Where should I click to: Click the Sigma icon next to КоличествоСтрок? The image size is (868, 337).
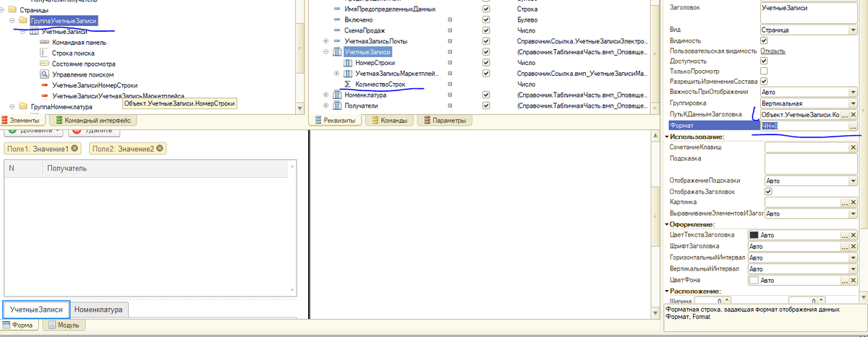tap(348, 85)
